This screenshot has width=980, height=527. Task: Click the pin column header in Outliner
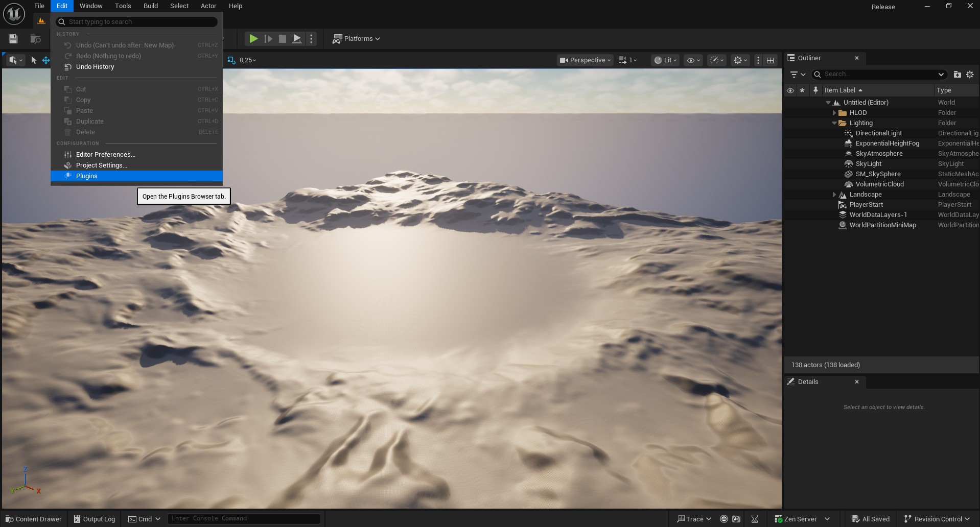(815, 90)
